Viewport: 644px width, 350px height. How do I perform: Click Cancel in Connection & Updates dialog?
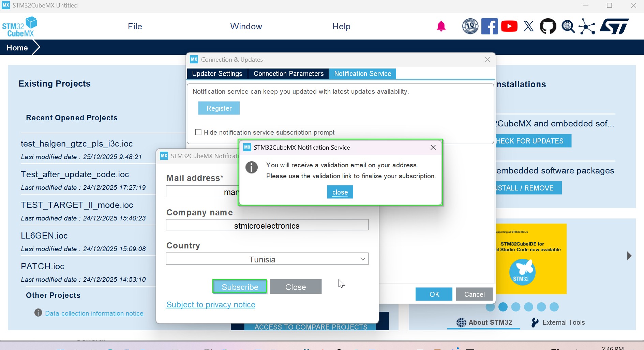point(474,294)
